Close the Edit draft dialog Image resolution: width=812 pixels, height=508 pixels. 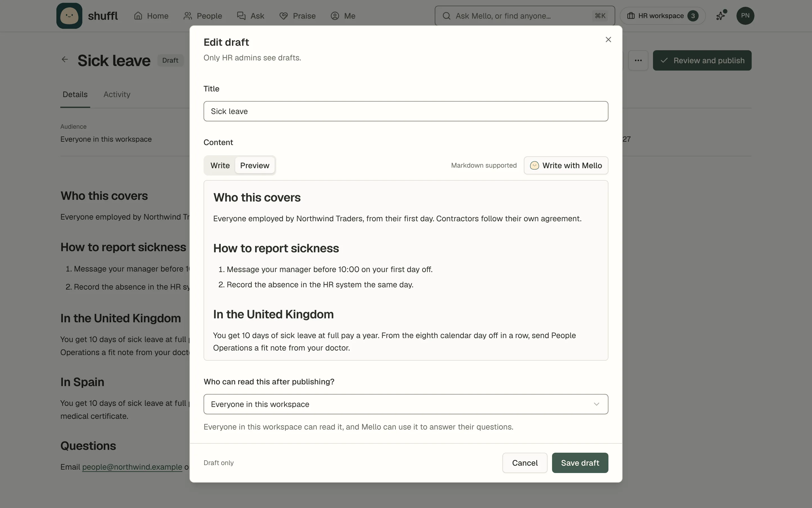click(608, 40)
